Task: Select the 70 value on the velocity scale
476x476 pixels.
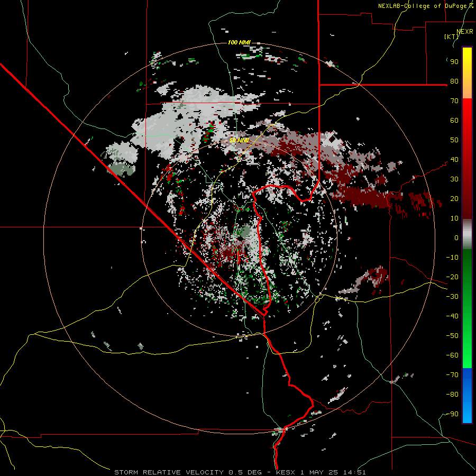Action: 454,101
